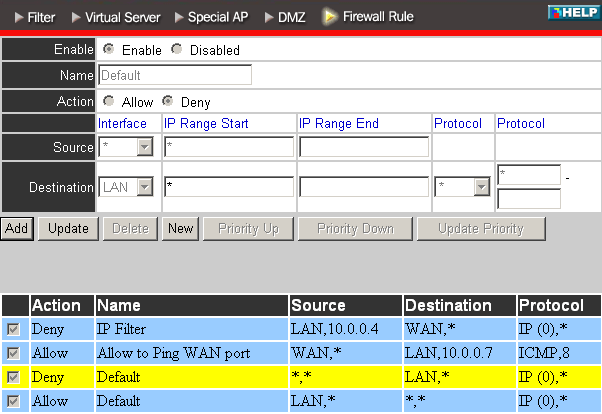Click the New button

180,229
